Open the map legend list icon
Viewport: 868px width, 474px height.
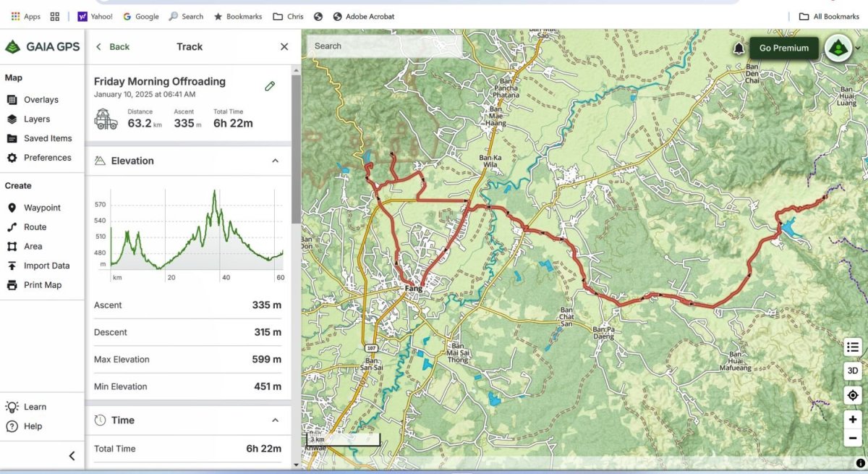click(x=853, y=347)
